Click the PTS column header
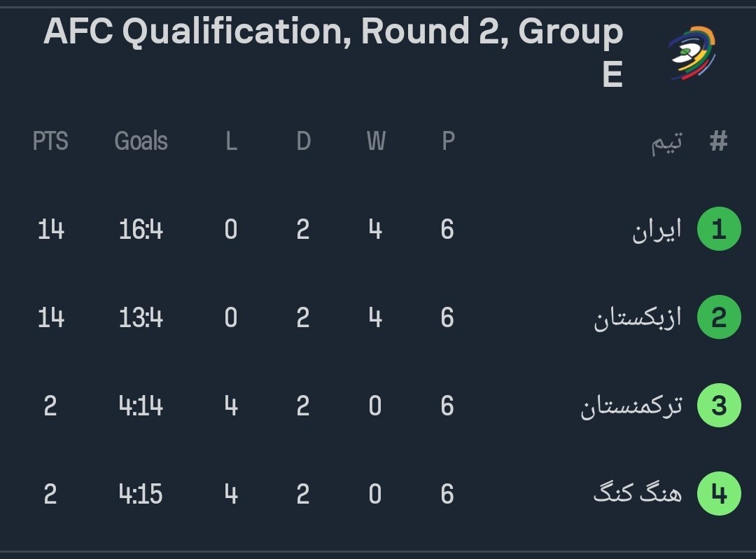The height and width of the screenshot is (559, 756). point(50,142)
